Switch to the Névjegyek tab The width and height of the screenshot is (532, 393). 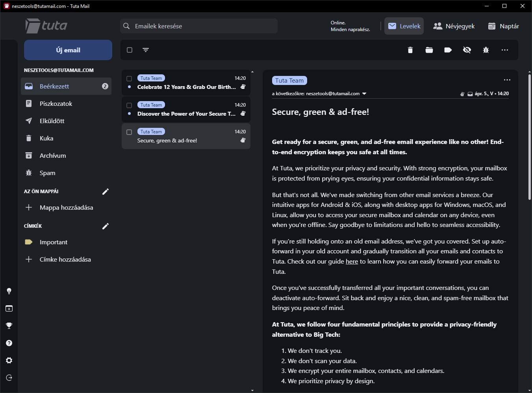click(454, 26)
